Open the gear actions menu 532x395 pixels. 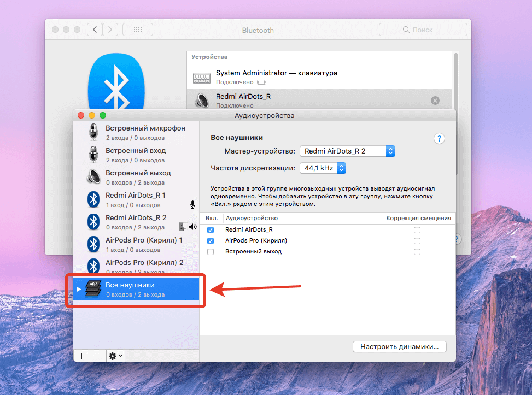tap(115, 356)
